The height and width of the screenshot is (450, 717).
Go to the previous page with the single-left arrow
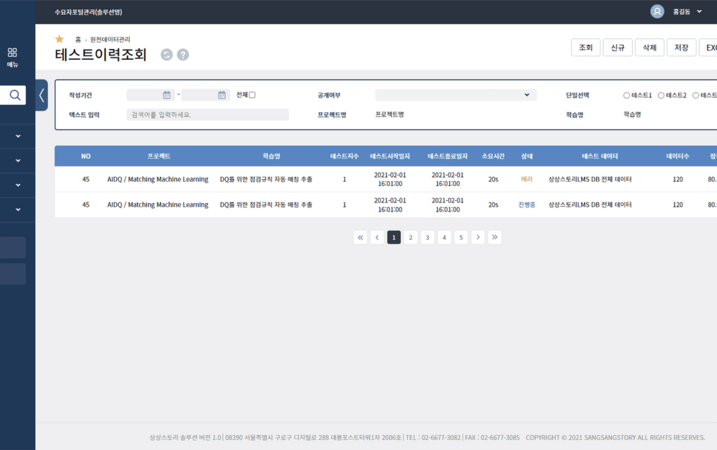coord(377,237)
